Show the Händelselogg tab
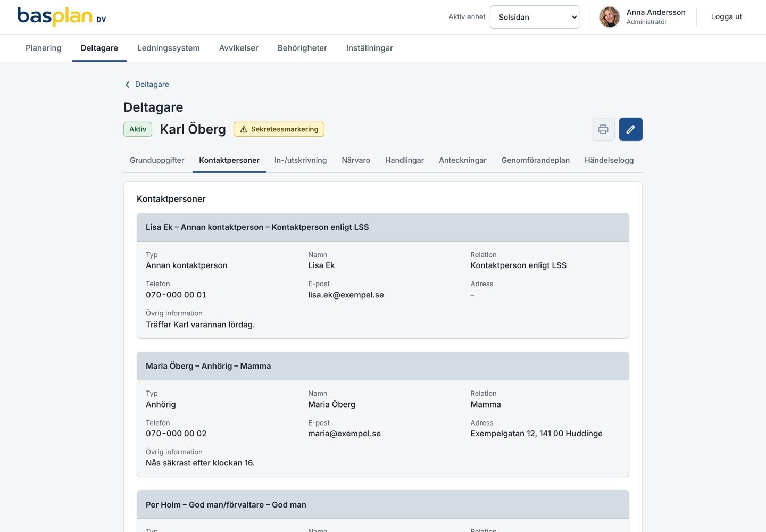 click(609, 160)
